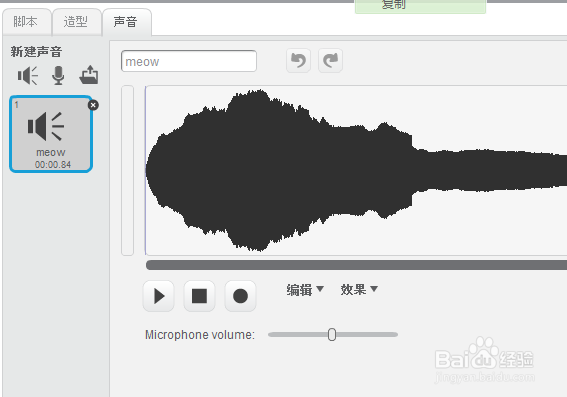Undo last sound edit
The image size is (567, 397).
point(298,61)
